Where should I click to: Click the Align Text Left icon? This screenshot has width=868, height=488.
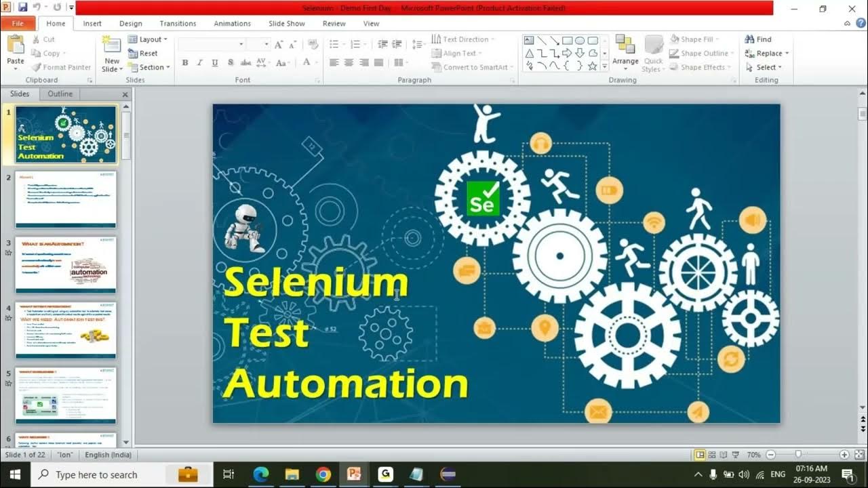(x=334, y=62)
